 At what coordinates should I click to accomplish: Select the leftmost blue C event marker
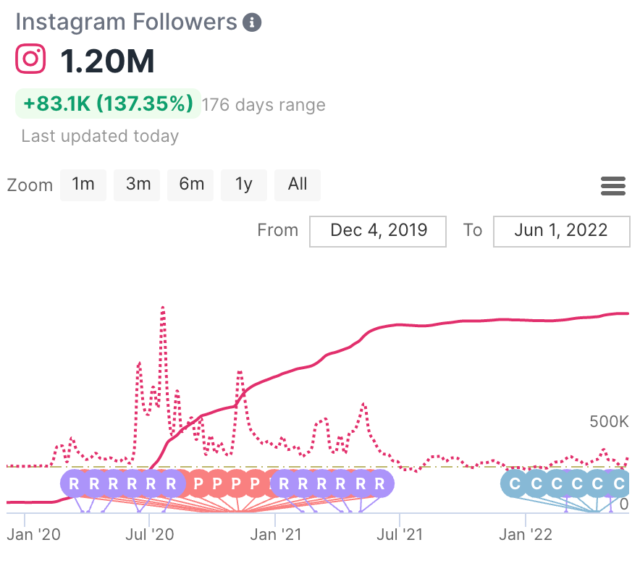tap(516, 484)
